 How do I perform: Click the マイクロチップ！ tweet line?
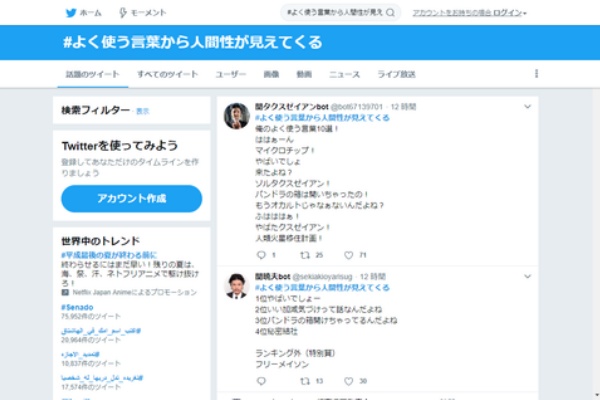285,150
